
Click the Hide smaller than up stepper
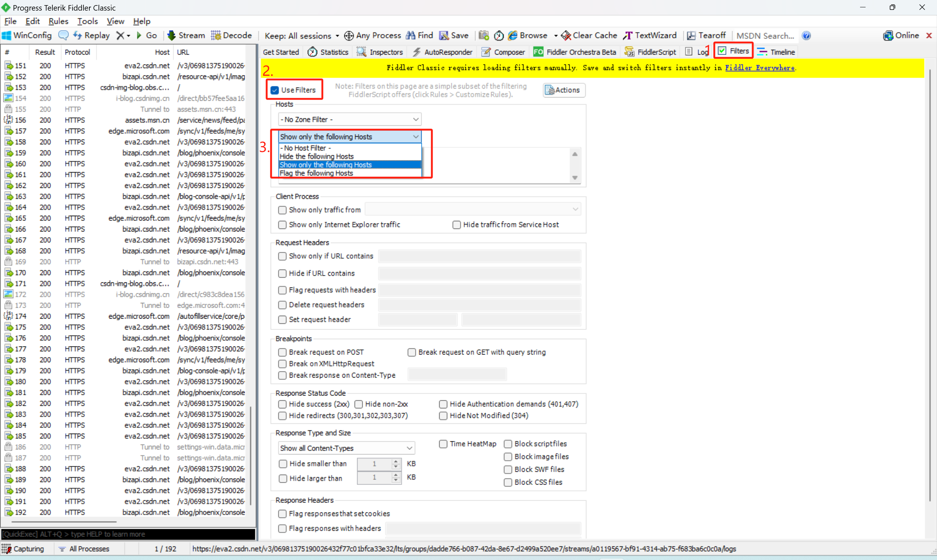click(x=396, y=461)
